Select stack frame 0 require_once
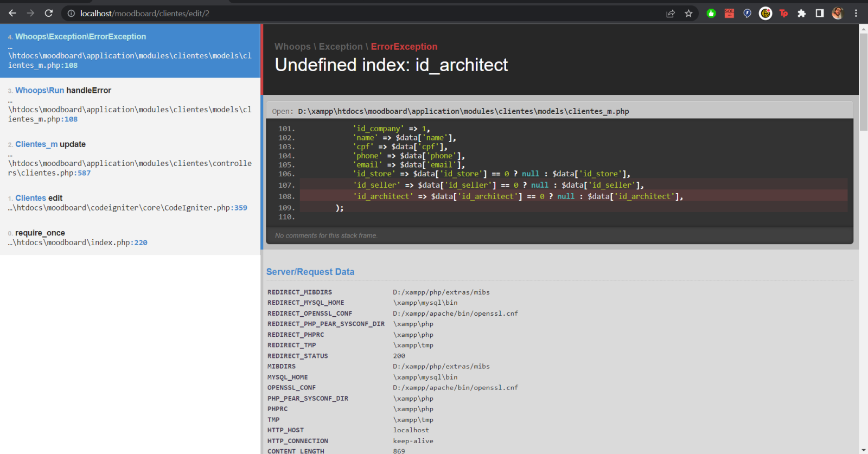The image size is (868, 454). (x=130, y=238)
